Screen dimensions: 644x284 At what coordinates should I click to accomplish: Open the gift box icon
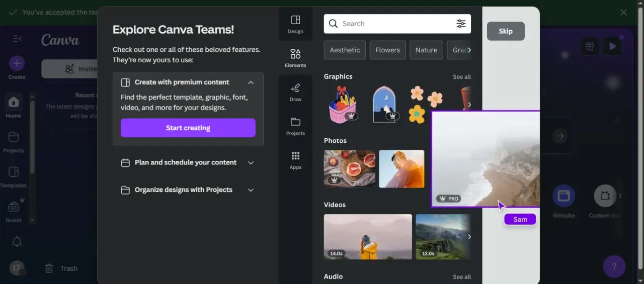590,46
